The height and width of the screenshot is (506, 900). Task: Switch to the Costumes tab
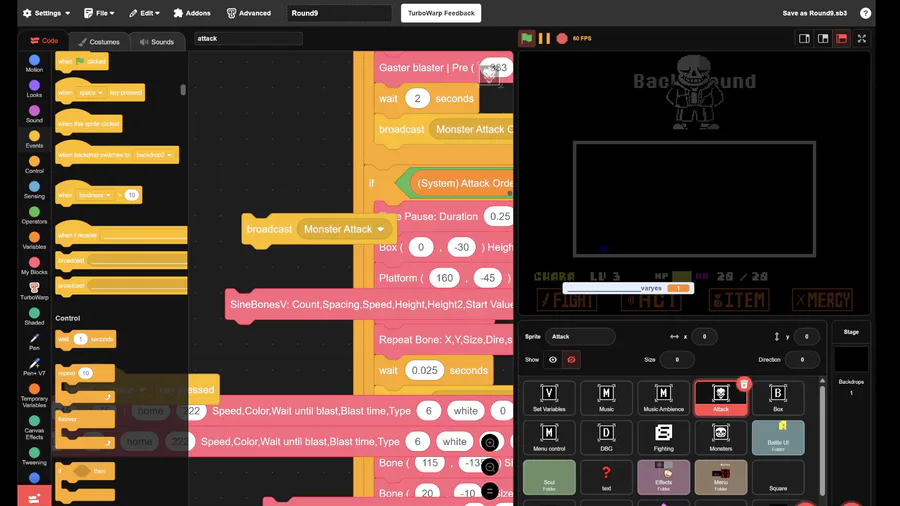(99, 42)
